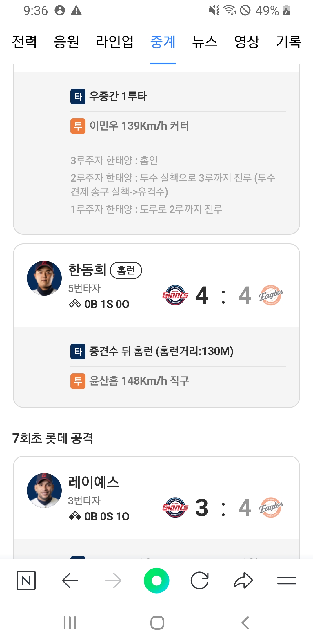Select the 뉴스 tab
Viewport: 313px width, 644px height.
tap(205, 42)
